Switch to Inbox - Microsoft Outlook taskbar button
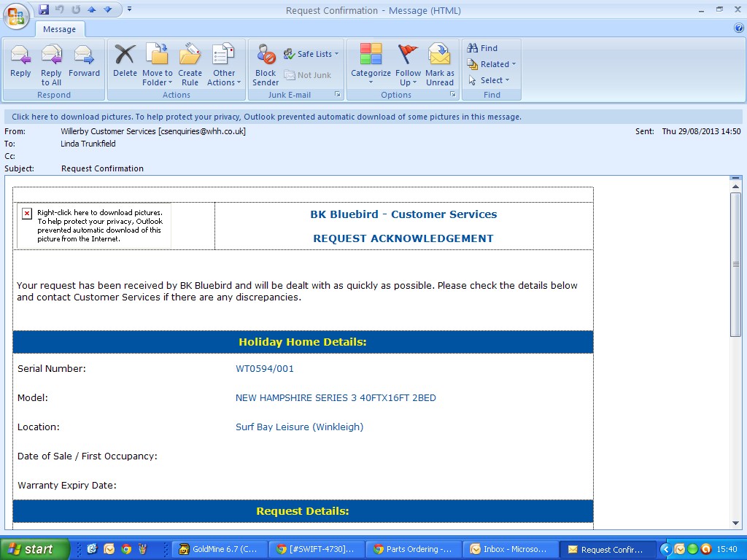The image size is (747, 560). pyautogui.click(x=510, y=549)
